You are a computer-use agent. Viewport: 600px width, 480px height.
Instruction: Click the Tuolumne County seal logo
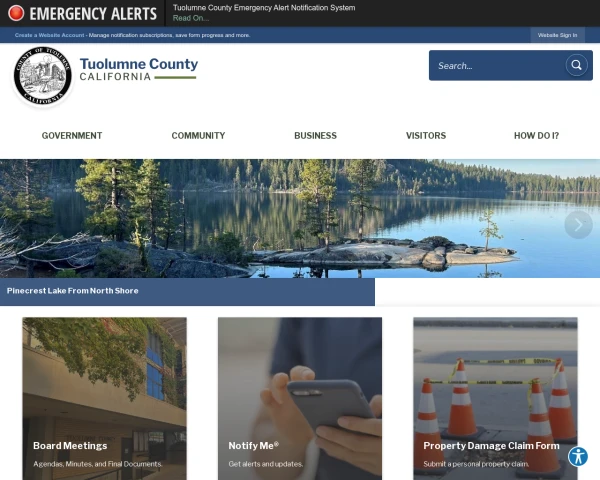pos(42,76)
